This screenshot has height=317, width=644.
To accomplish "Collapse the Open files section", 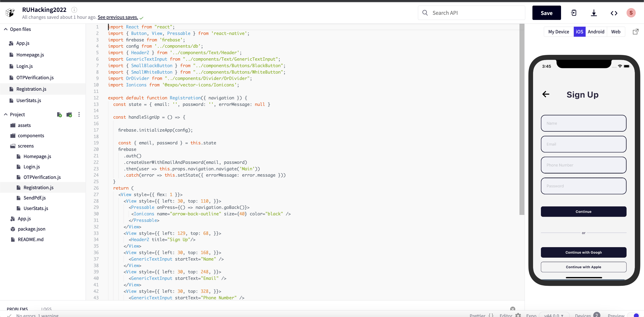I will coord(6,29).
